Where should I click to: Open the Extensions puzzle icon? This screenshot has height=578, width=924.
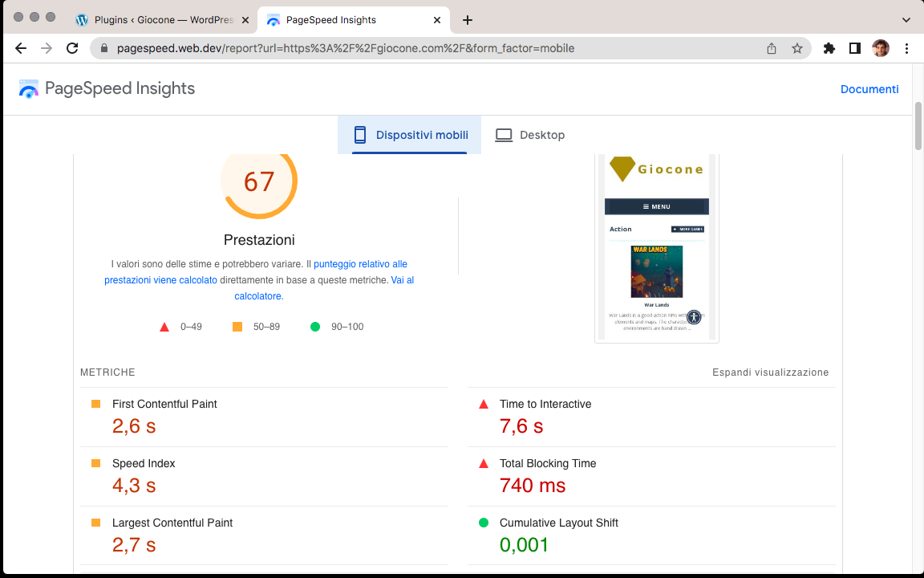[x=829, y=48]
